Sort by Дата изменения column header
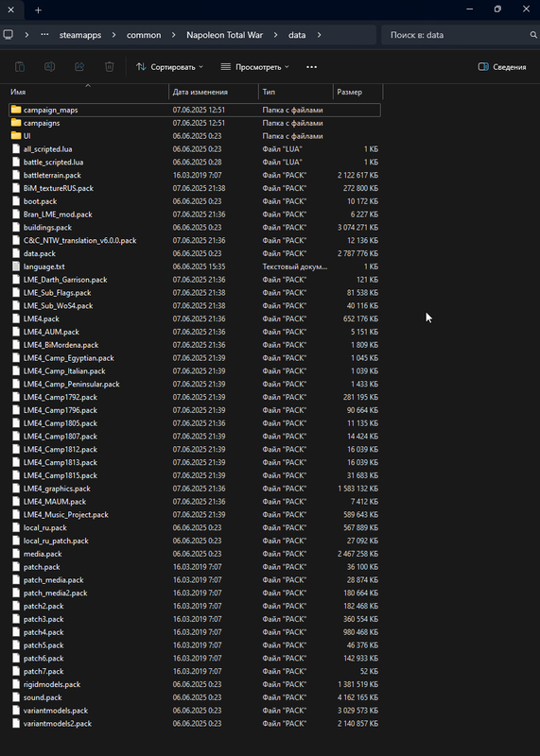Screen dimensions: 540x756 click(x=214, y=92)
